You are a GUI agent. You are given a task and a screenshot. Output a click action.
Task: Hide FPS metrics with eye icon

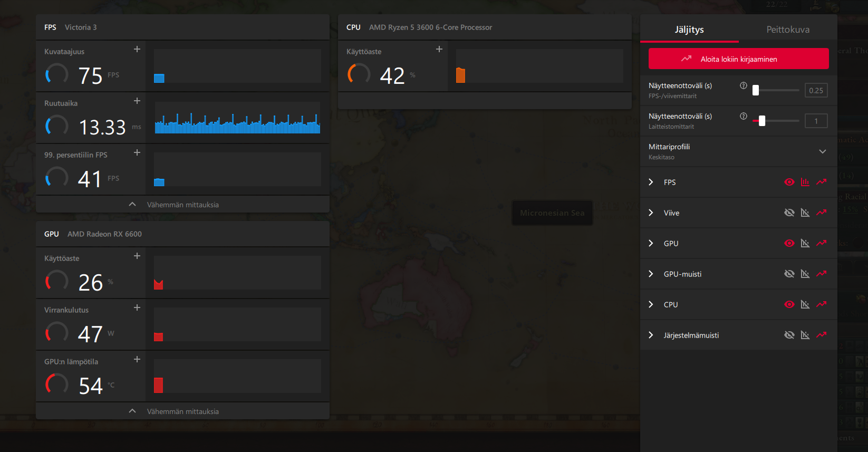(789, 182)
